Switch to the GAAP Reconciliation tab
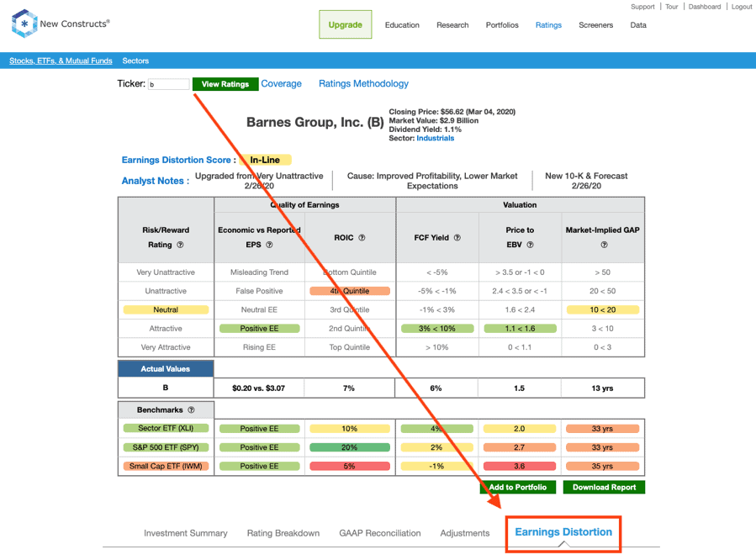 tap(380, 533)
